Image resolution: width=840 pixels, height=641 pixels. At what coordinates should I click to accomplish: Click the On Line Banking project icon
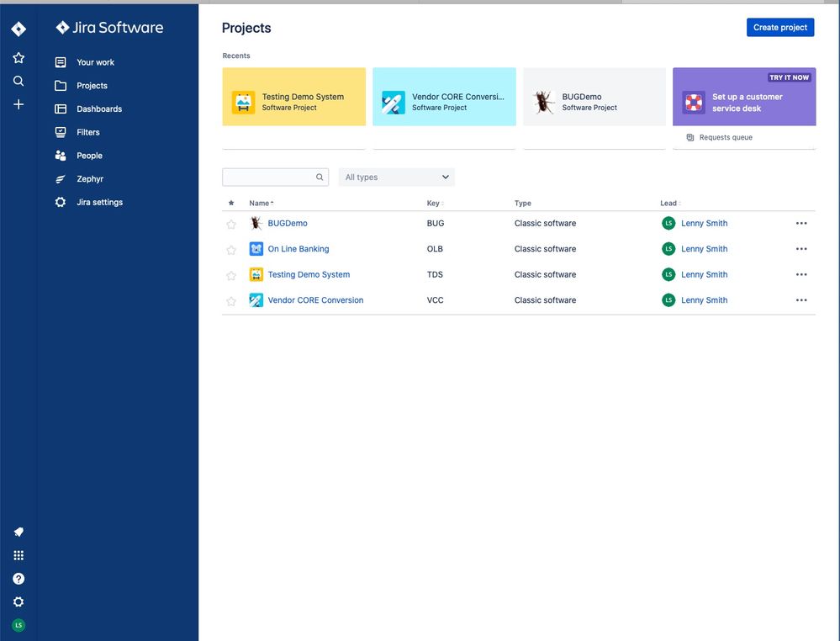coord(256,249)
